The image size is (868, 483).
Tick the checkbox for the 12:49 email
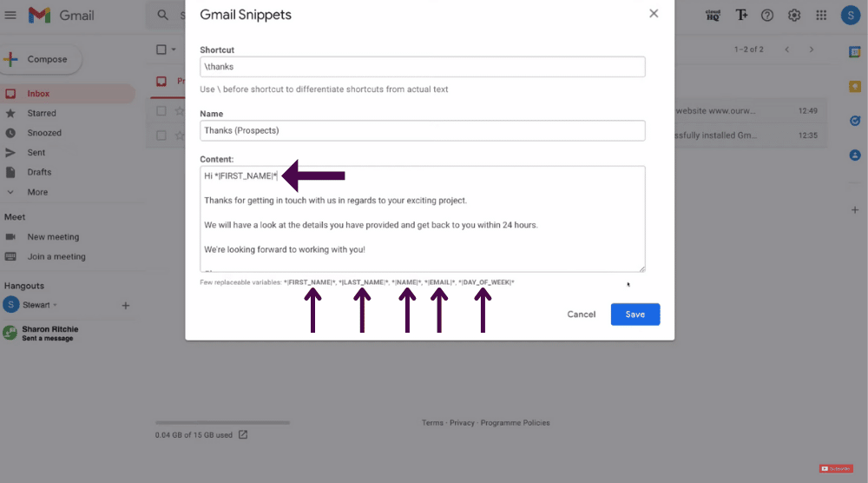click(x=161, y=111)
